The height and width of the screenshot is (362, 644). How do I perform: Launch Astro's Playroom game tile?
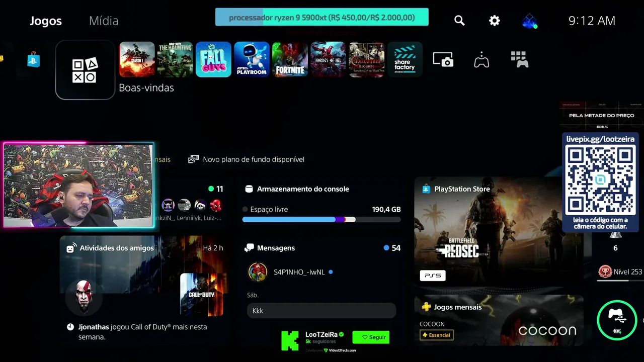[252, 59]
